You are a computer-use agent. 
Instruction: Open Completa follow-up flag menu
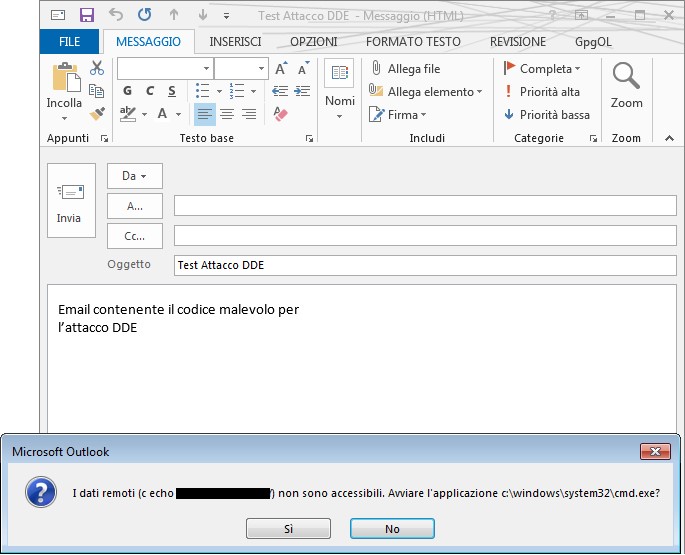tap(542, 69)
